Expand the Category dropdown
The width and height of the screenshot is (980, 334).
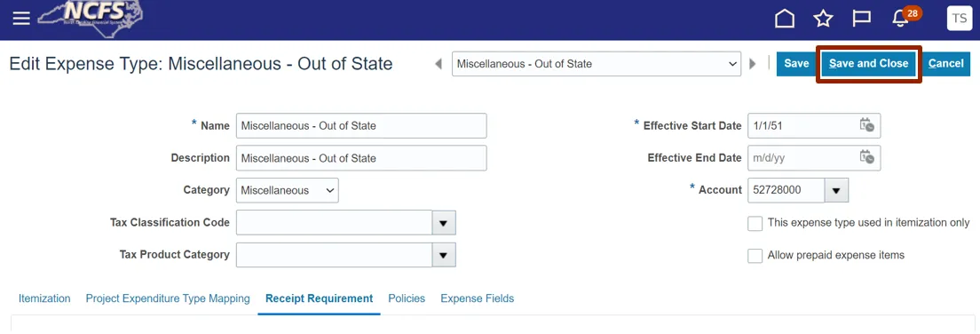pos(288,190)
